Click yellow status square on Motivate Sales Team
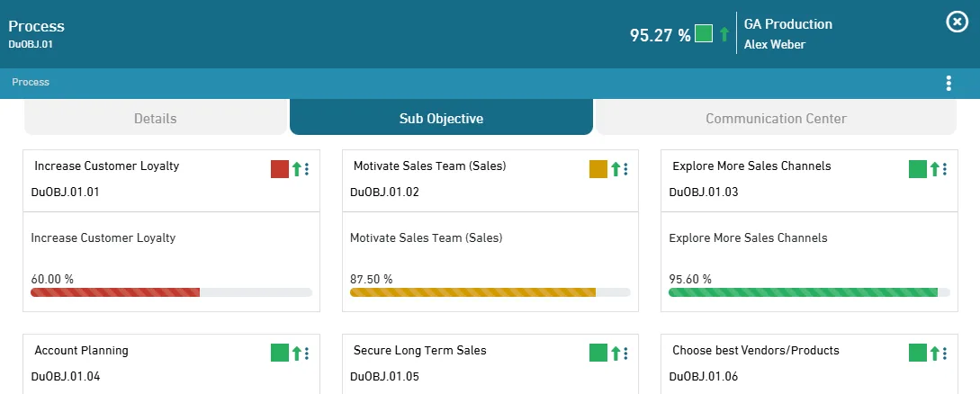Viewport: 980px width, 394px height. [x=598, y=169]
